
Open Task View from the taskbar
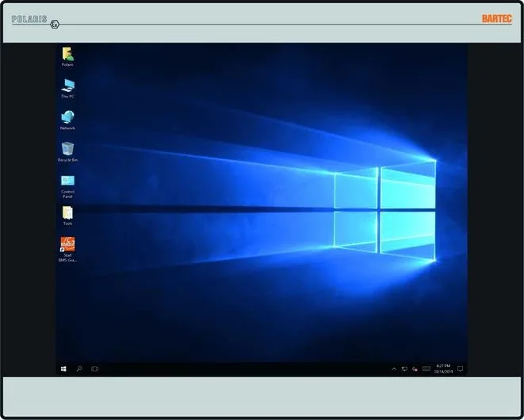95,369
